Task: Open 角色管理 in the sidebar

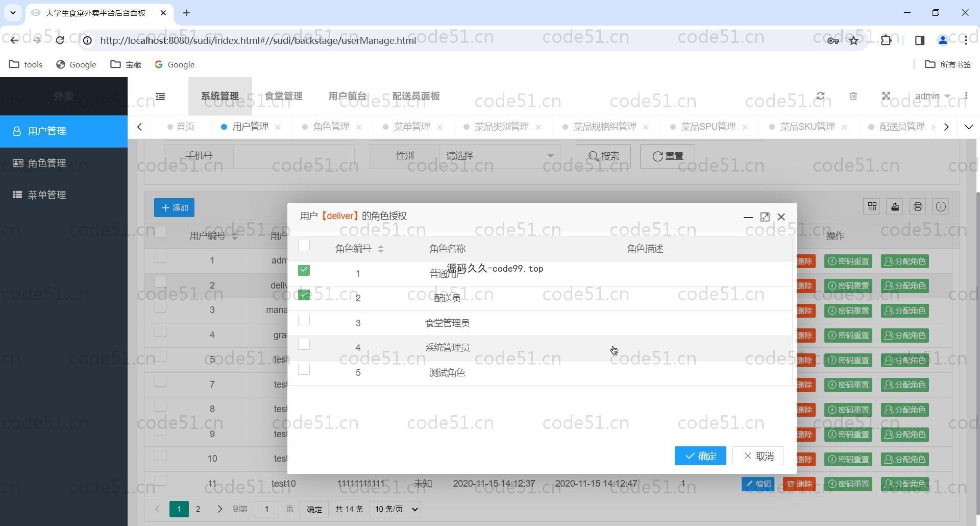Action: [64, 163]
